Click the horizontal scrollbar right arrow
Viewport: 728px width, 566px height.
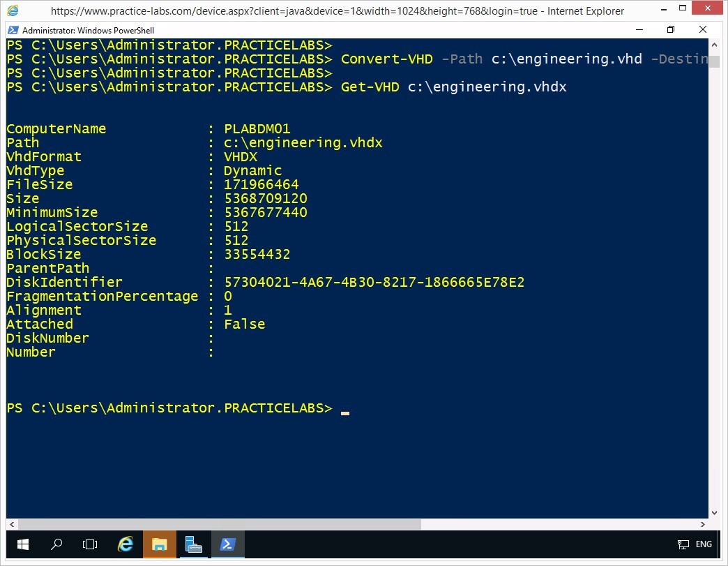704,524
